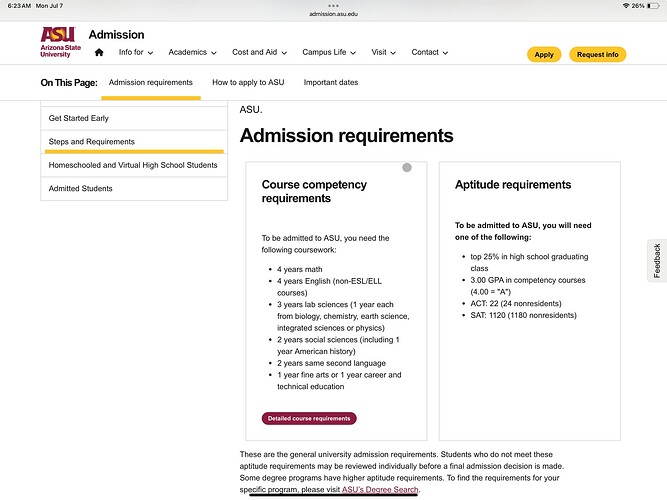The image size is (667, 500).
Task: Click 'SAT: 1120 (1180 nonresidents)' text
Action: pos(523,315)
